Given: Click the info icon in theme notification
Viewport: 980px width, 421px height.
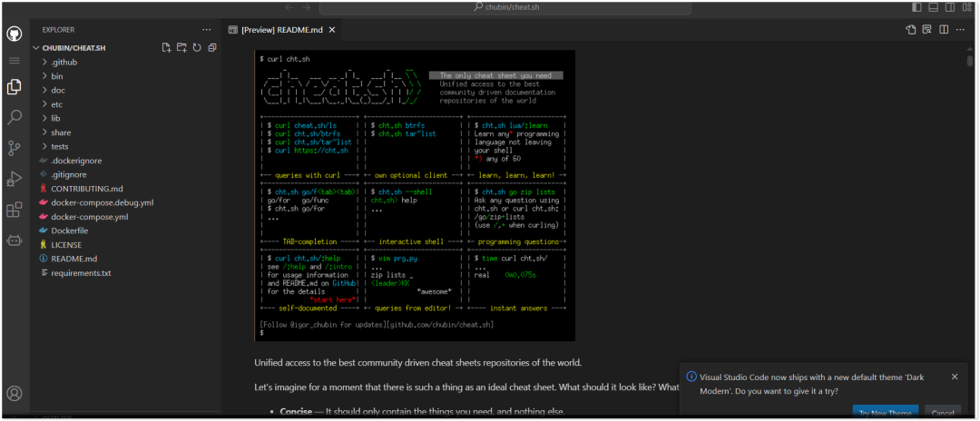Looking at the screenshot, I should tap(691, 377).
